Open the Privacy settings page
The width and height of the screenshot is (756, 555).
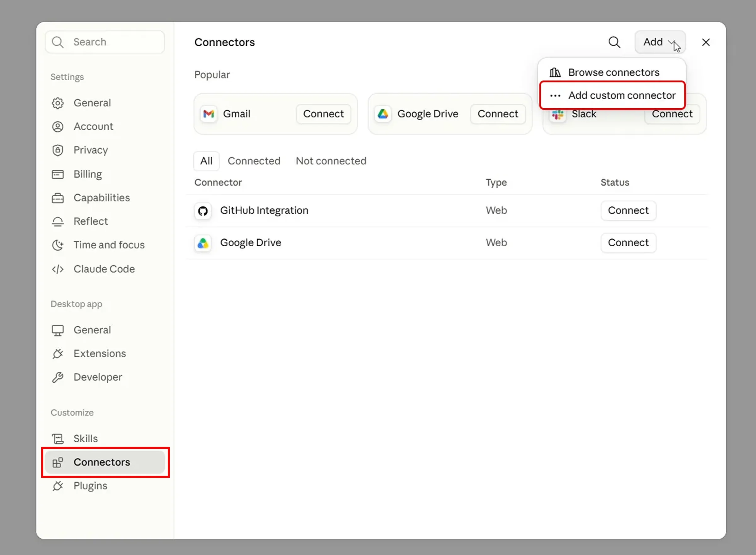105,150
